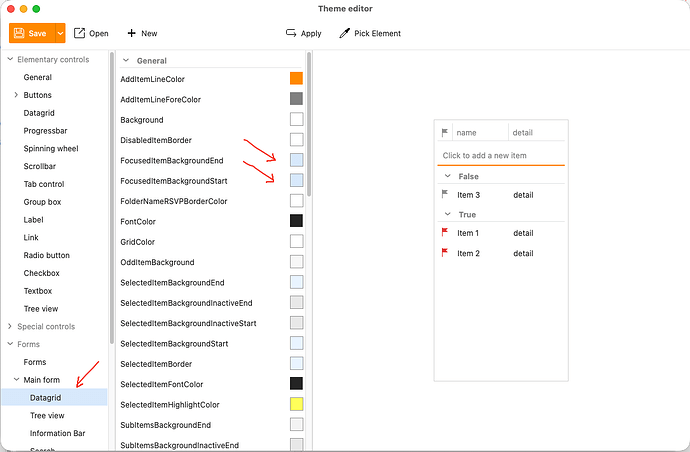This screenshot has width=690, height=452.
Task: Open the Background color swatch
Action: pyautogui.click(x=296, y=119)
